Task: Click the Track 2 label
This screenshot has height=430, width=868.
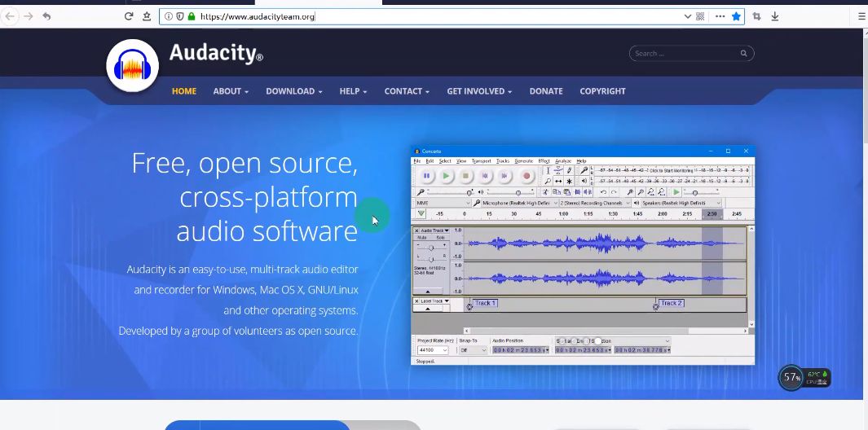Action: click(x=672, y=303)
